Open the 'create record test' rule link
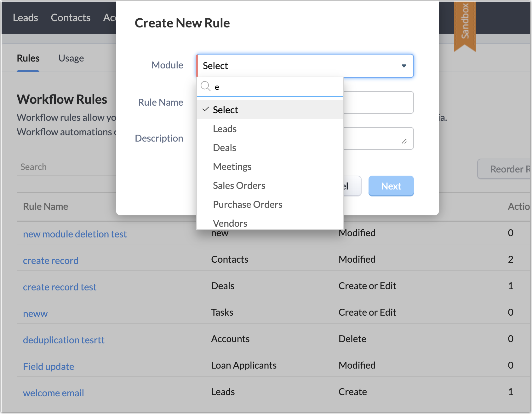Screen dimensions: 532x414 point(60,287)
